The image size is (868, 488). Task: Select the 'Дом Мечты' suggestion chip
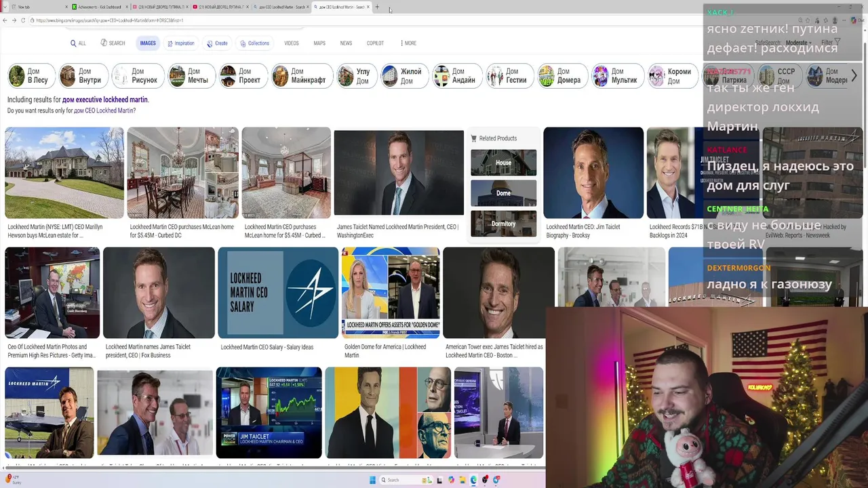[192, 76]
